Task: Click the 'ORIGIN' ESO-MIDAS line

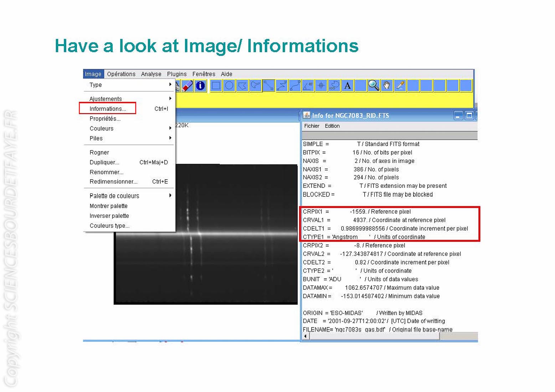Action: point(363,313)
